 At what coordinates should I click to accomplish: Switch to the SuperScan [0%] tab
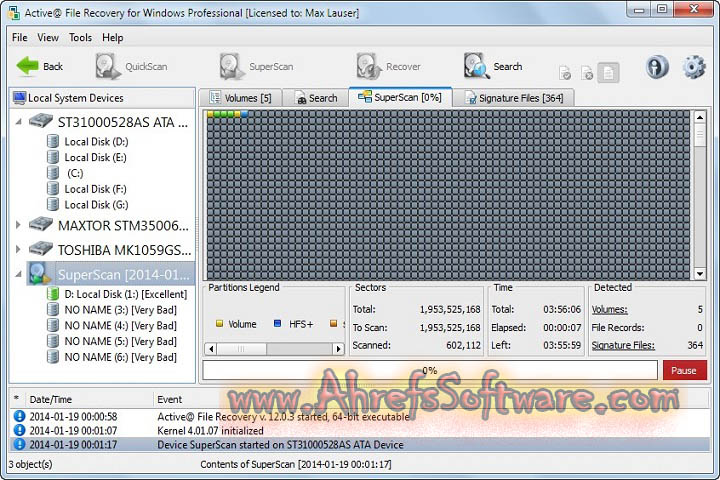tap(400, 97)
